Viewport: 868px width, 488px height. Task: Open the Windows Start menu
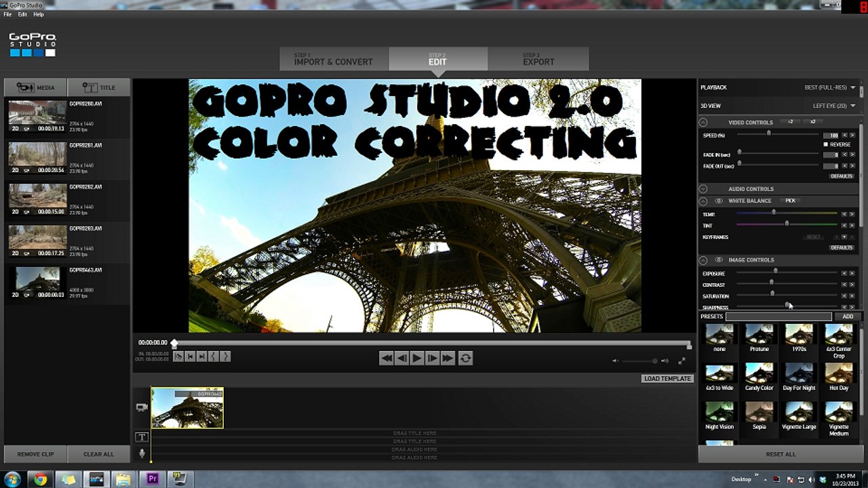click(x=12, y=479)
